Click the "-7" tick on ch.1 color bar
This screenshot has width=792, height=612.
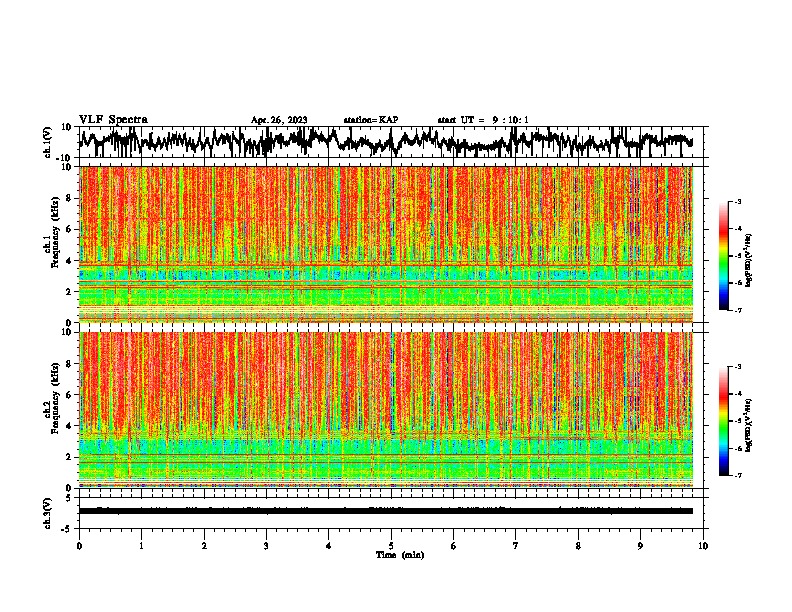pyautogui.click(x=738, y=310)
